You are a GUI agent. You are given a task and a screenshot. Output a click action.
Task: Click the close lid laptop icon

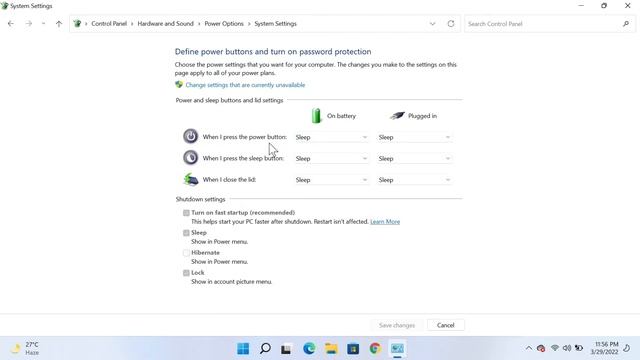pyautogui.click(x=191, y=179)
